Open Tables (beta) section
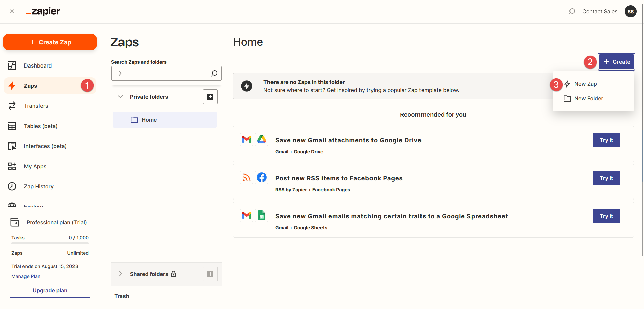 click(x=50, y=126)
